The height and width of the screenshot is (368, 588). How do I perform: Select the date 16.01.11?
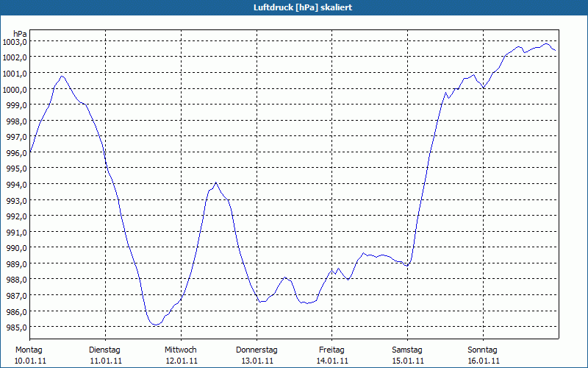pos(484,361)
